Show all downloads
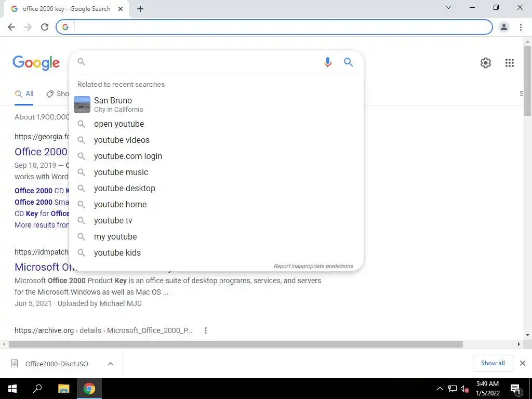This screenshot has height=399, width=532. point(493,363)
